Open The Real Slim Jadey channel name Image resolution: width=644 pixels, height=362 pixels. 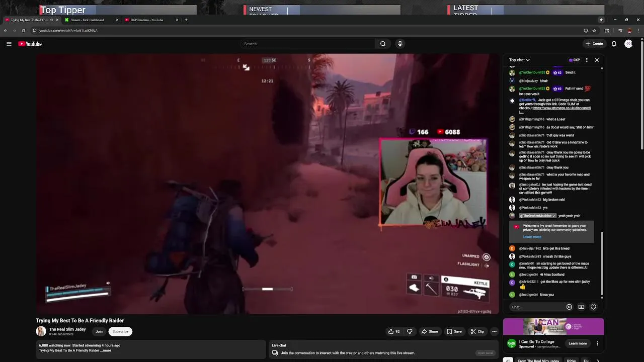tap(67, 329)
